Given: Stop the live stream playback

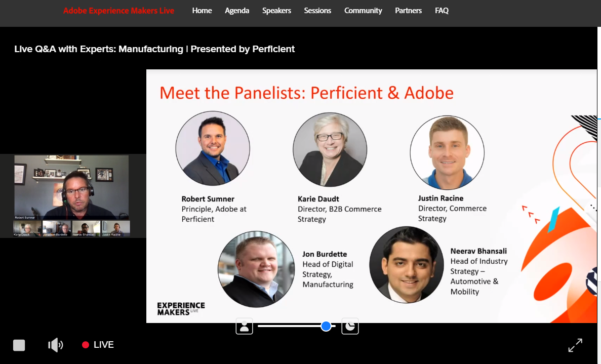Looking at the screenshot, I should coord(19,345).
